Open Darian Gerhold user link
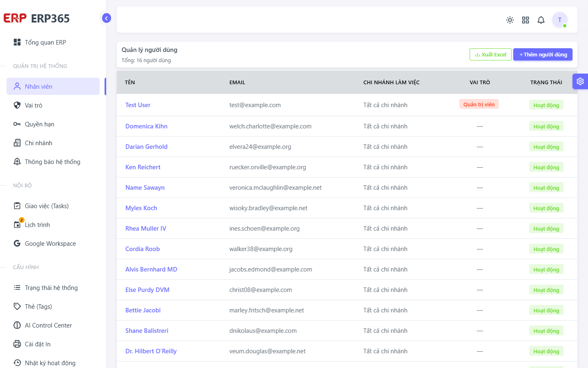This screenshot has width=588, height=368. pyautogui.click(x=146, y=147)
